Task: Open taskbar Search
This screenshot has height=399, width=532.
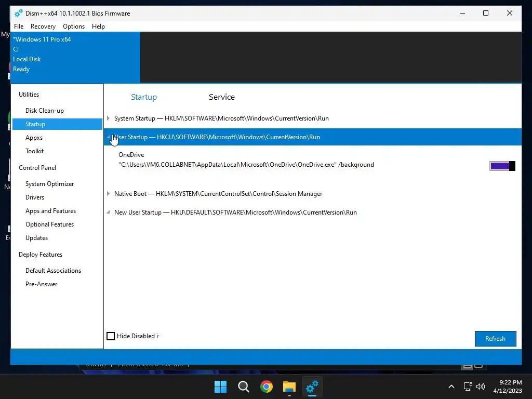Action: [243, 387]
